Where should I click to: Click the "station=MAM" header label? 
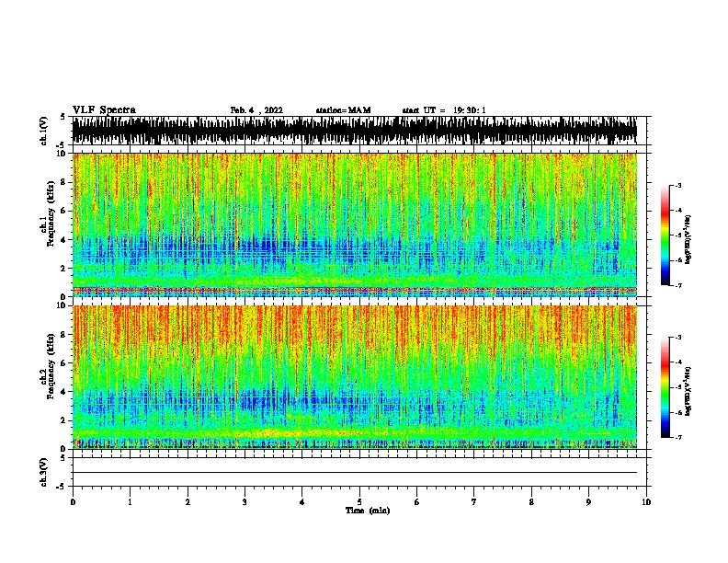(343, 110)
